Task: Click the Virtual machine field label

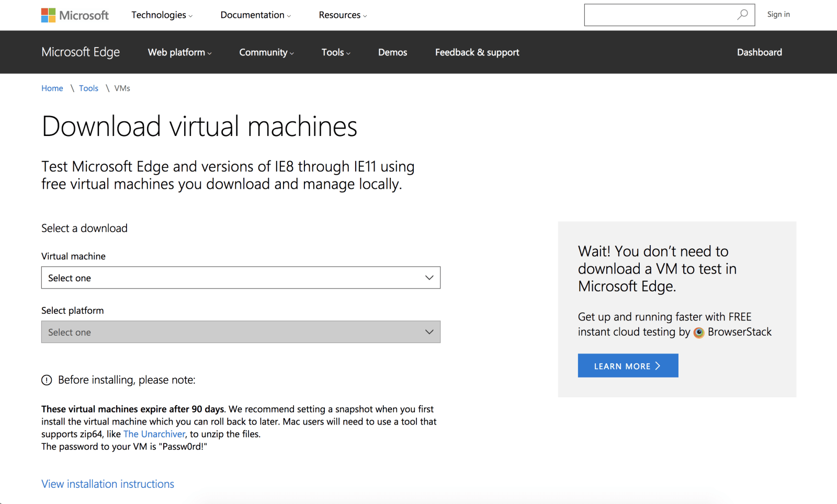Action: point(73,256)
